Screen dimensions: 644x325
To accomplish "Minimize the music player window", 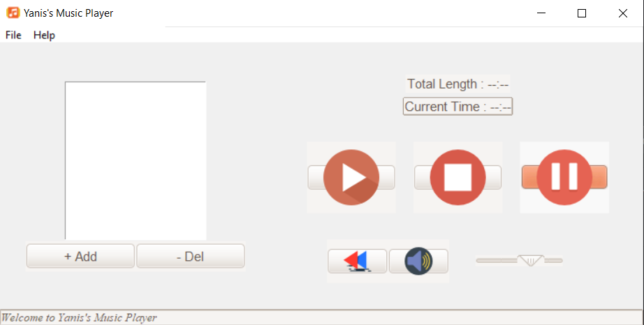I will pyautogui.click(x=541, y=13).
